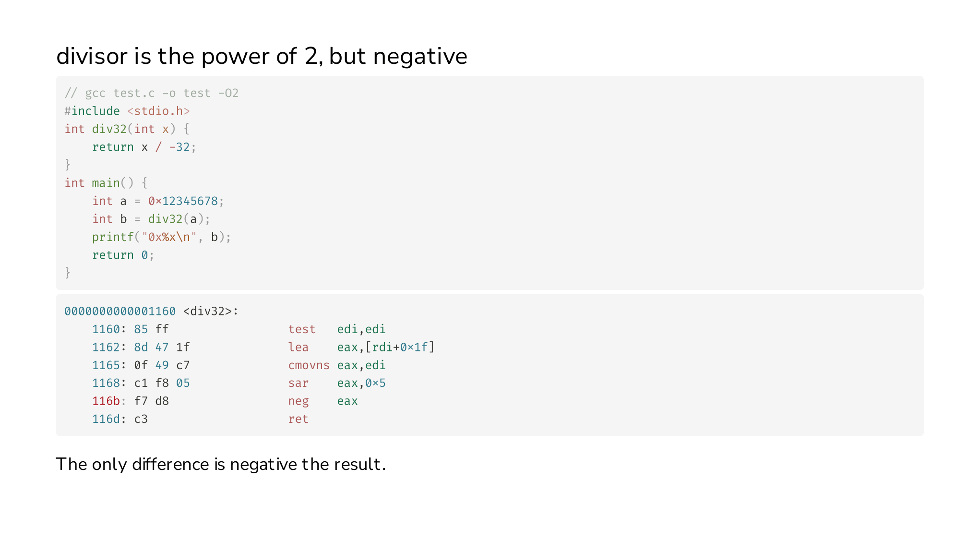
Task: Click the div32 function definition name
Action: [x=109, y=129]
